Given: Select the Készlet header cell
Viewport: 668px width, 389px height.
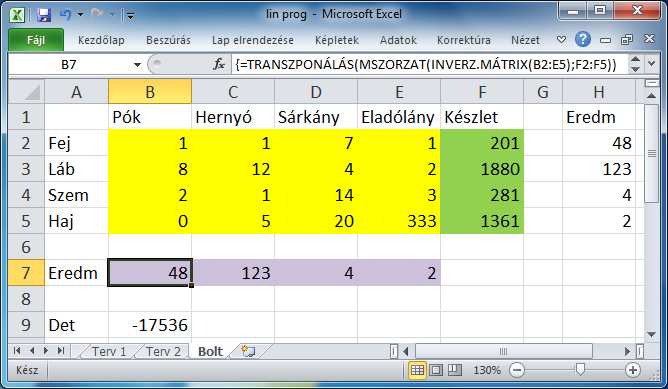Looking at the screenshot, I should tap(482, 117).
